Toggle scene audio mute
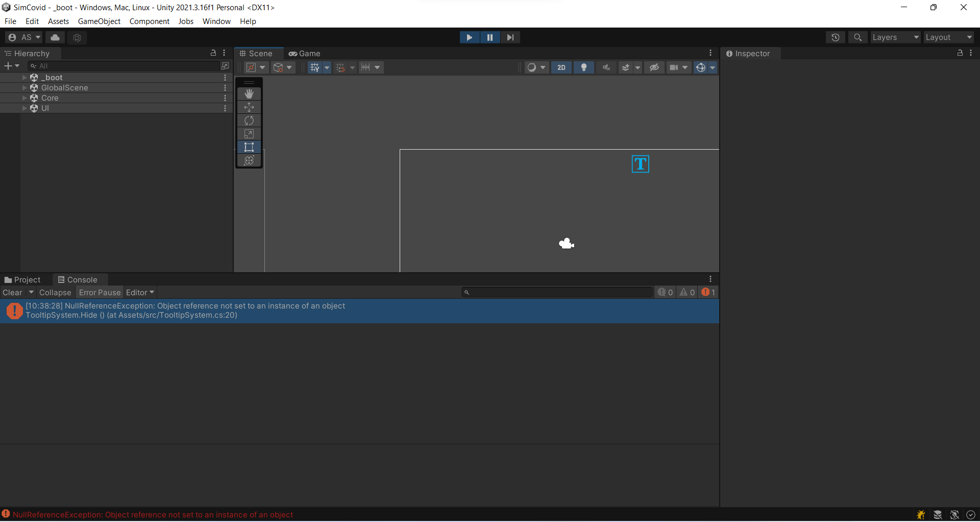 [605, 67]
